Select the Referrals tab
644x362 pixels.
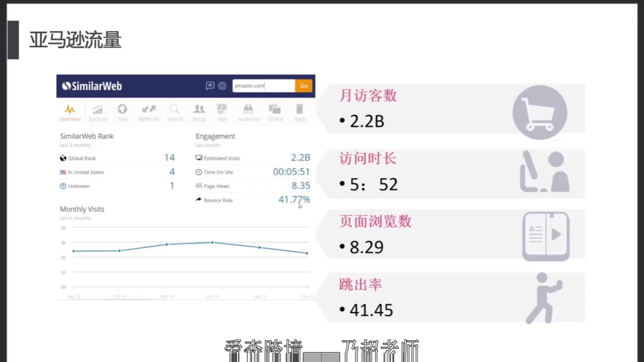click(149, 113)
